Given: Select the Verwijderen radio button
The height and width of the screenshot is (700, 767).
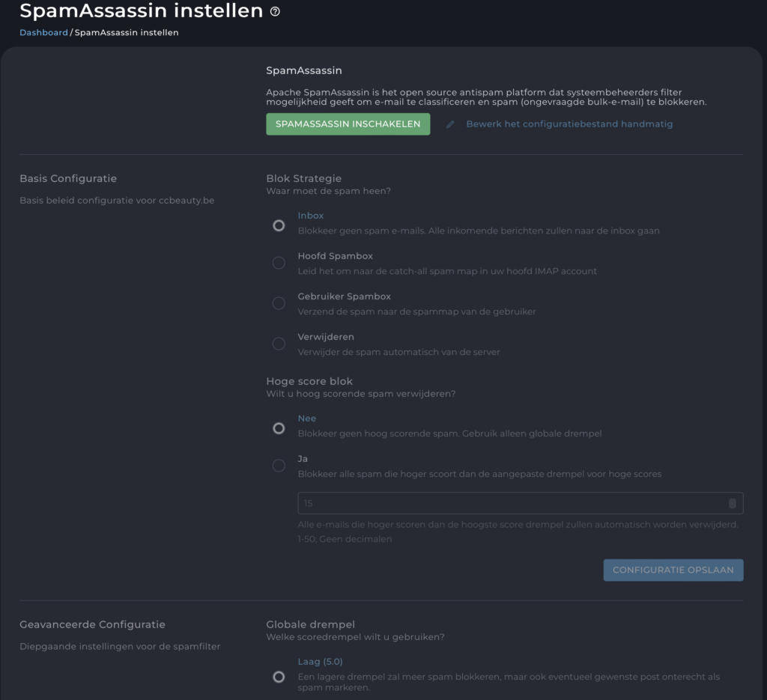Looking at the screenshot, I should 279,344.
